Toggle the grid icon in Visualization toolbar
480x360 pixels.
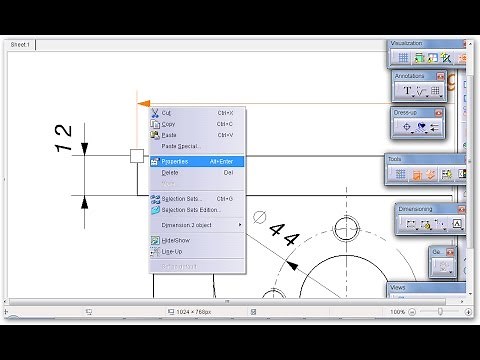(403, 58)
